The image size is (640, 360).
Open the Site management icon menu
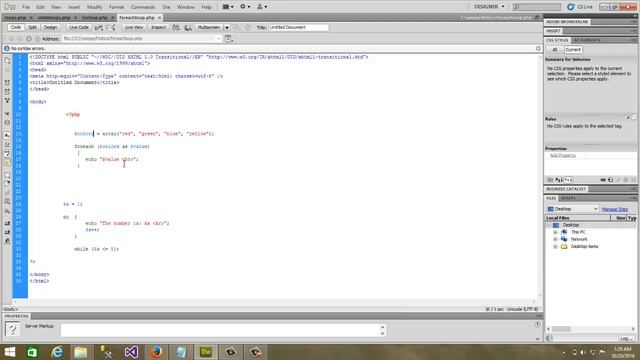click(x=262, y=7)
